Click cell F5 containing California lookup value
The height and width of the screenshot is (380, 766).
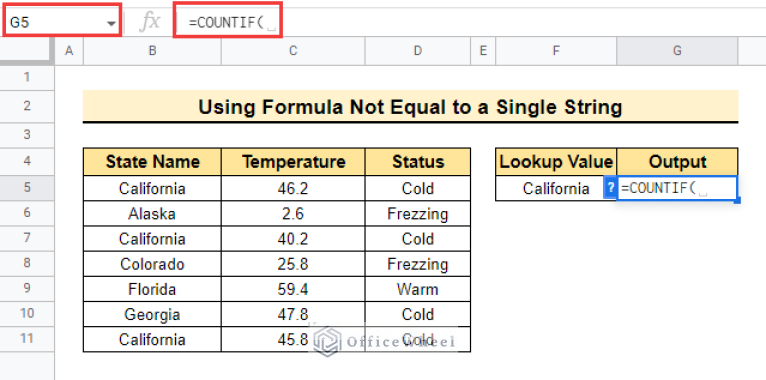556,188
